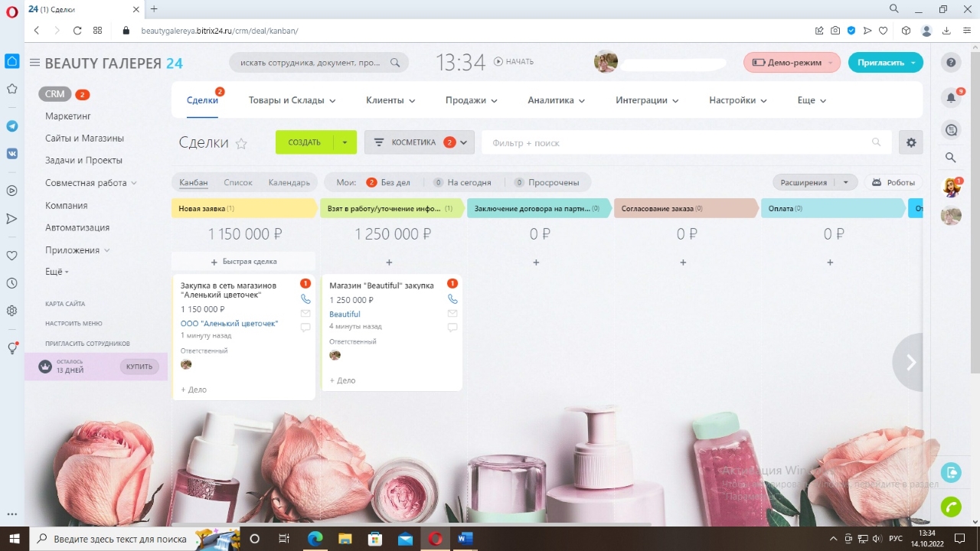Click Быстрая сделка to add a deal

pyautogui.click(x=244, y=262)
